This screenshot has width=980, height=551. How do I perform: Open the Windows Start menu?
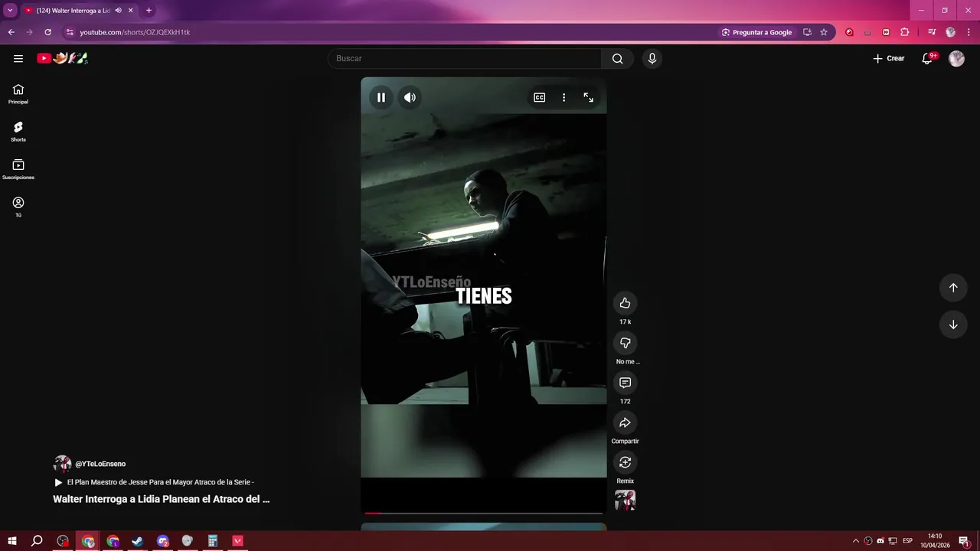coord(12,541)
